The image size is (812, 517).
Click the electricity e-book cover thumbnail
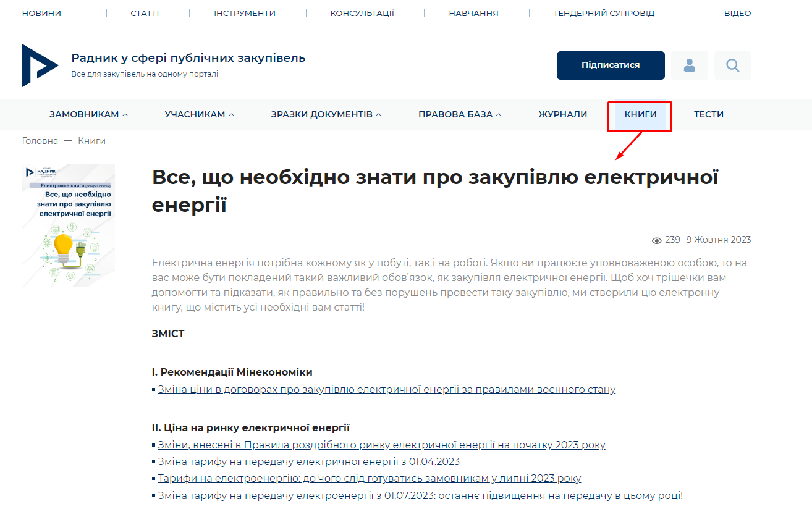click(69, 225)
